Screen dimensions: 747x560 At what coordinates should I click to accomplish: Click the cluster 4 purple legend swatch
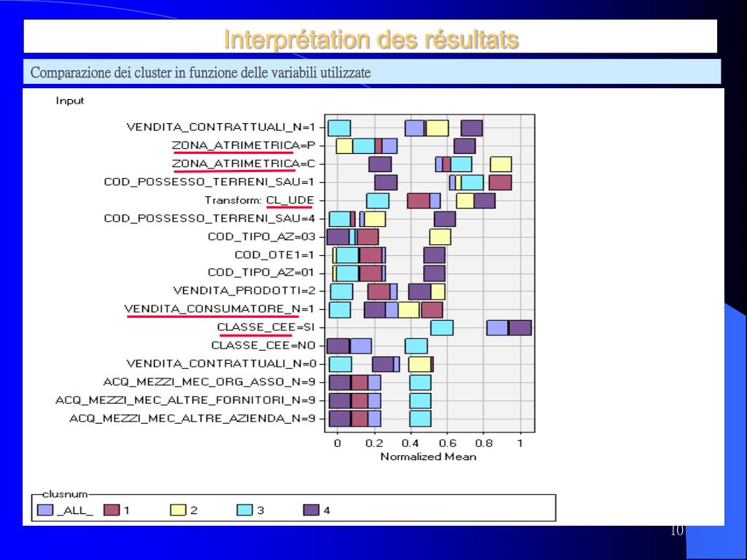pyautogui.click(x=311, y=510)
